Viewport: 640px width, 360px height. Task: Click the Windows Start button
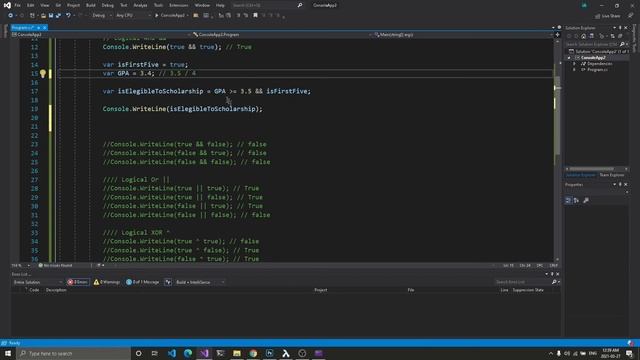(x=8, y=353)
